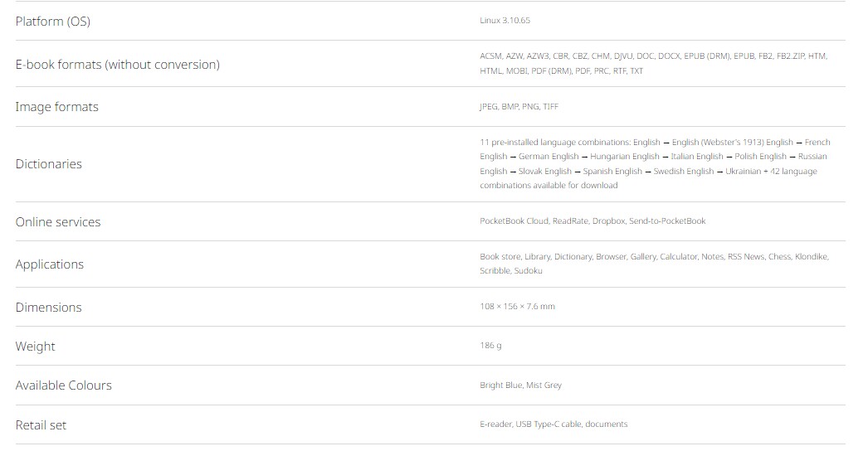
Task: Click the Available Colours row label
Action: pos(63,386)
